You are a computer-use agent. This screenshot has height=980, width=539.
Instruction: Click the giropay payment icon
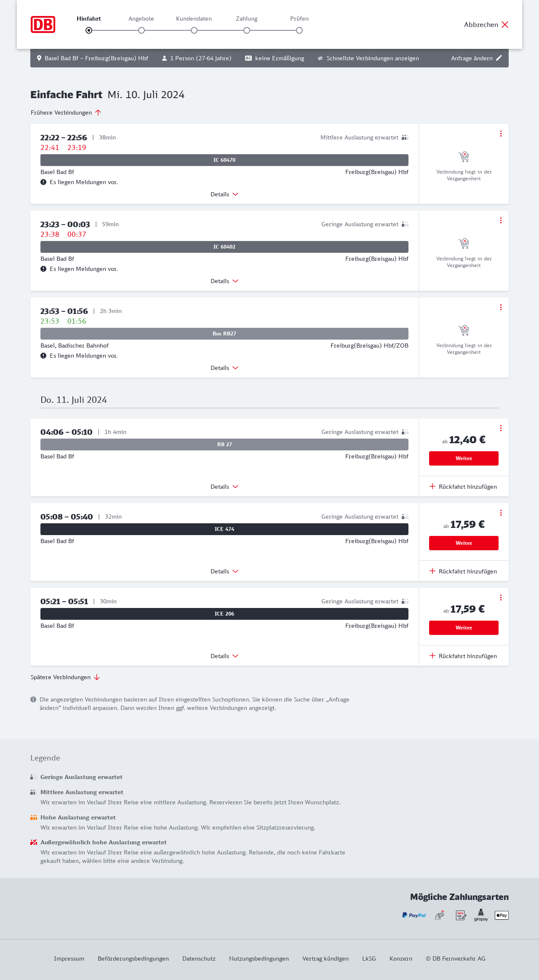click(481, 915)
